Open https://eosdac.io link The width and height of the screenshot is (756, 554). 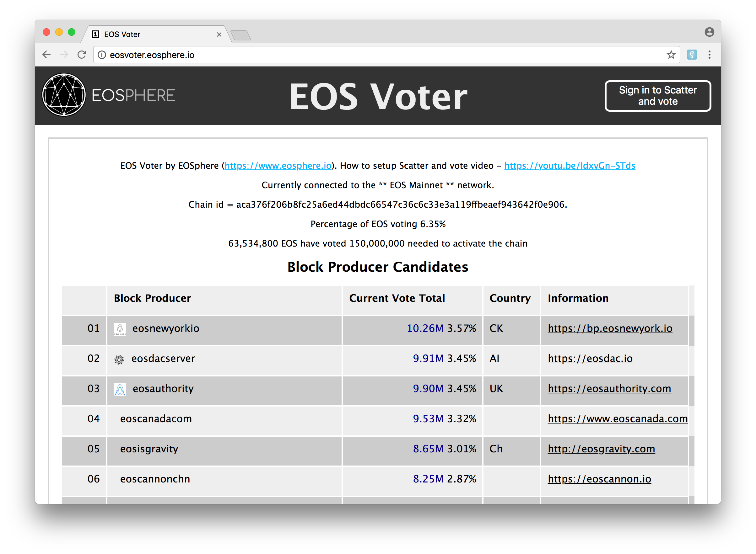click(x=590, y=359)
